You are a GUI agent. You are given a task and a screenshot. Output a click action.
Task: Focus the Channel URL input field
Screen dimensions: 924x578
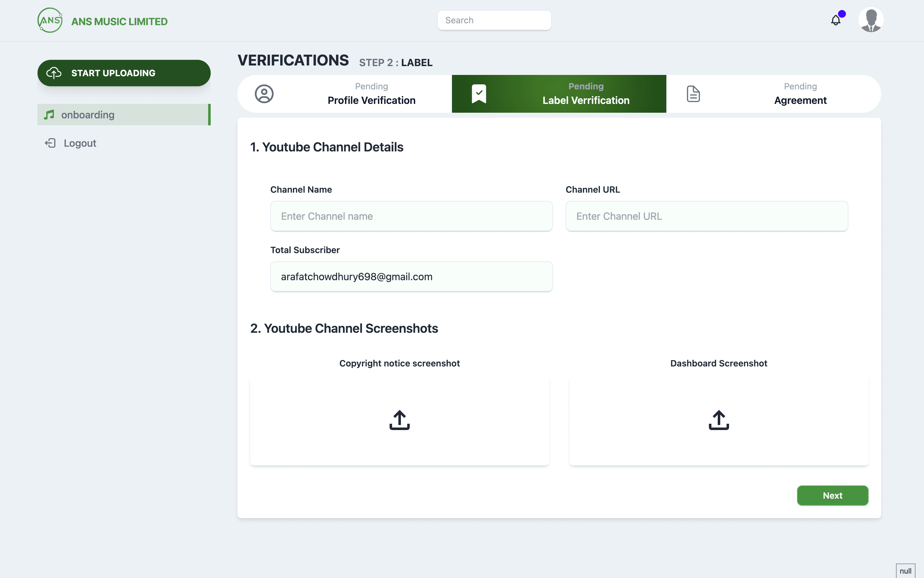(x=706, y=216)
